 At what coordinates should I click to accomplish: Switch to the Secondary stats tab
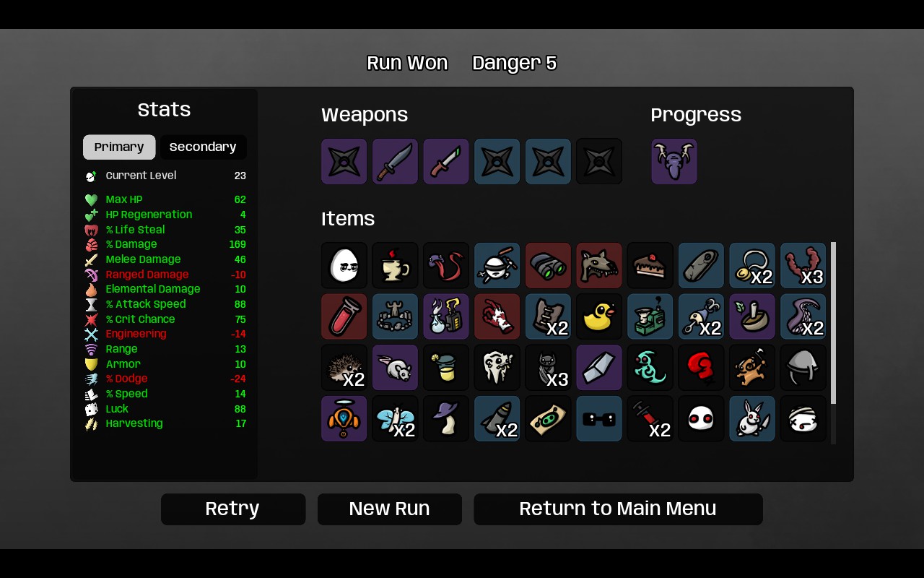(x=203, y=147)
